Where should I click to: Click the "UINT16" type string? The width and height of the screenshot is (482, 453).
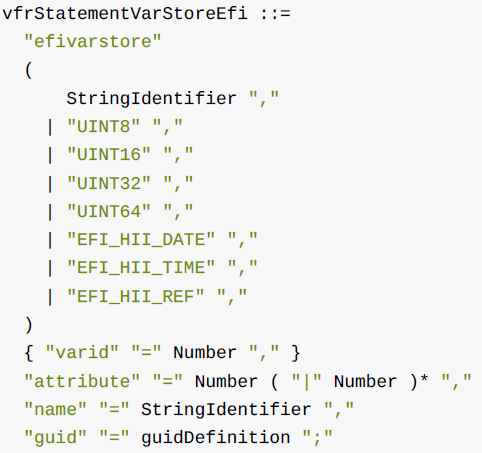(109, 155)
